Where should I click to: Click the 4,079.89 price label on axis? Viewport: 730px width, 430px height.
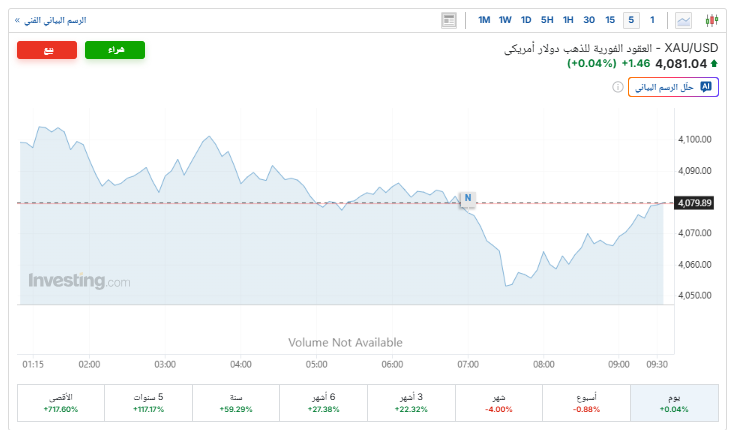[x=694, y=203]
